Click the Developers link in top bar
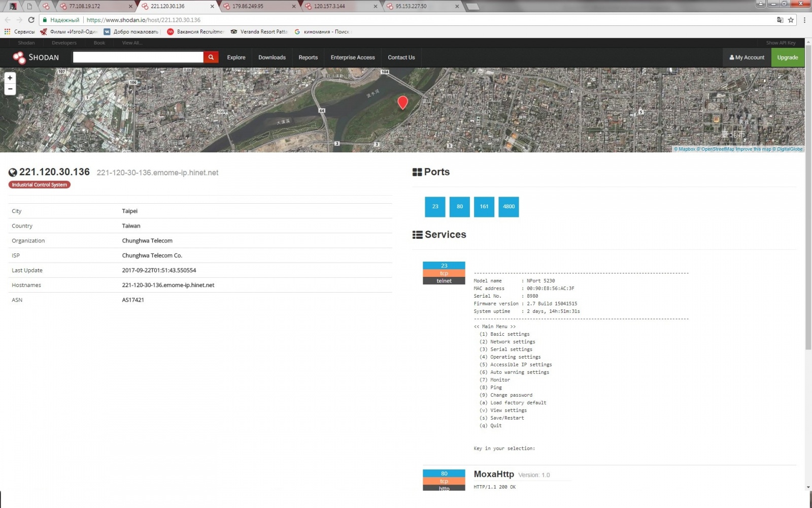Screen dimensions: 812x508 (x=64, y=43)
